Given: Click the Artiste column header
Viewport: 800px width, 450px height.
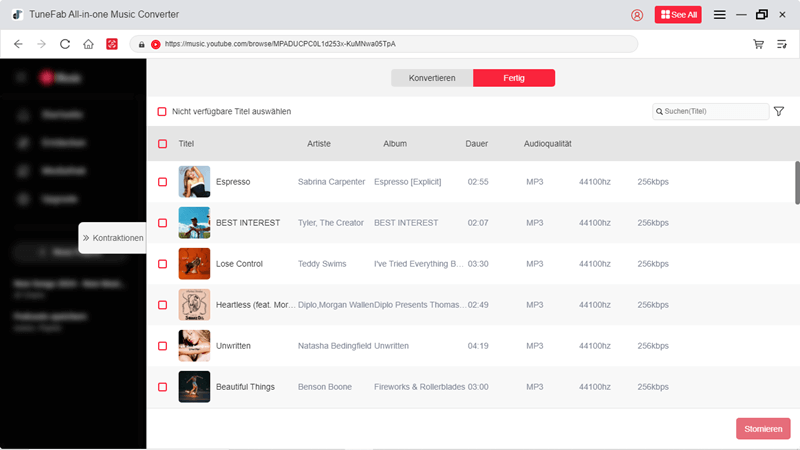Looking at the screenshot, I should point(319,144).
